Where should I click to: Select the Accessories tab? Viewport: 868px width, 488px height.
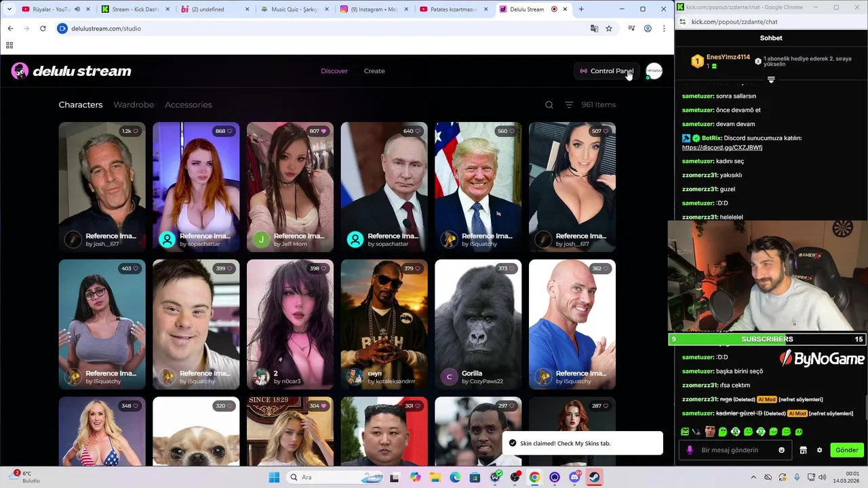tap(189, 104)
